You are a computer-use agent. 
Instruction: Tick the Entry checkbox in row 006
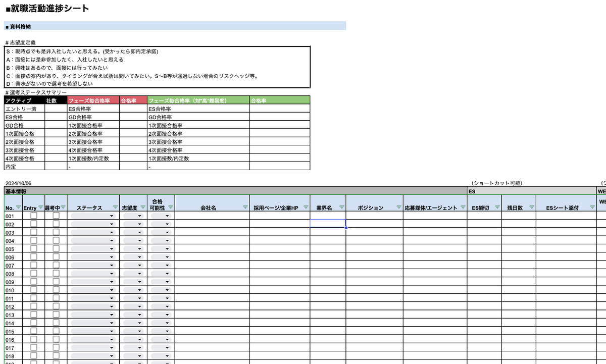[34, 256]
